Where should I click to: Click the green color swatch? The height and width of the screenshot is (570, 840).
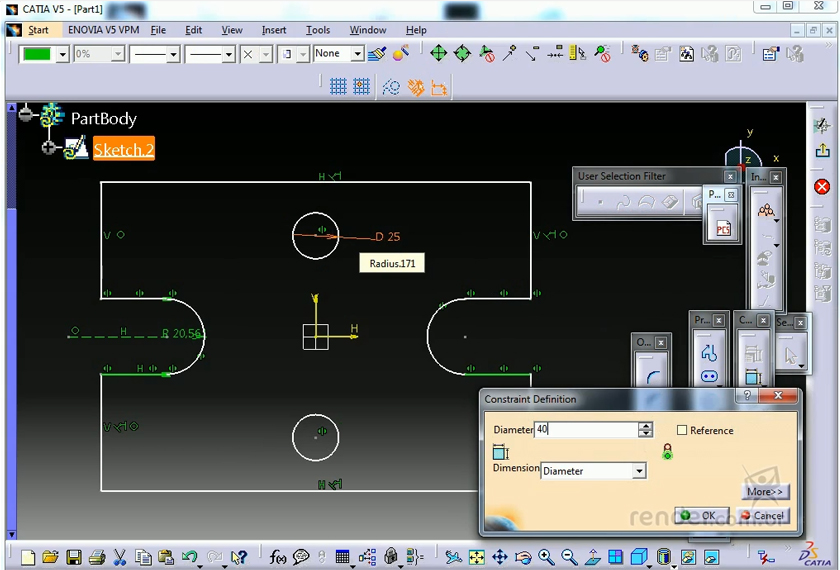pos(37,54)
